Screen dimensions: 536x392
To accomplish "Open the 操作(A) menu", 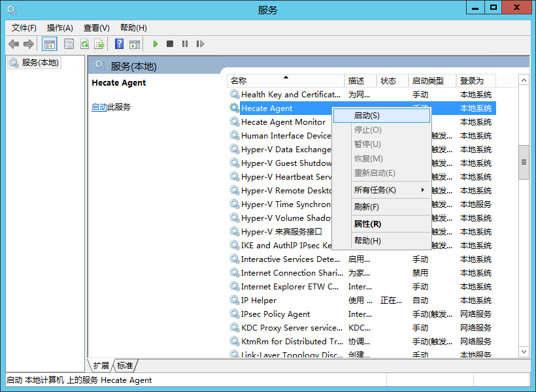I will click(59, 27).
